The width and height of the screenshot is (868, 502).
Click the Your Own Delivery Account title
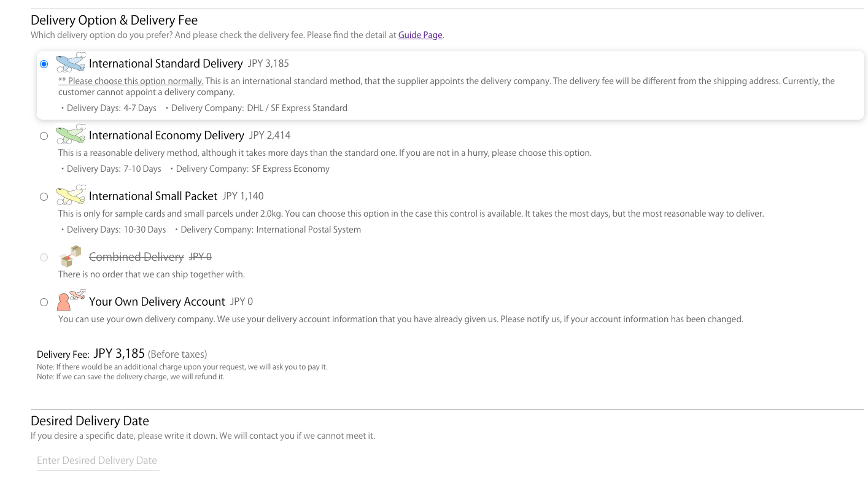157,302
